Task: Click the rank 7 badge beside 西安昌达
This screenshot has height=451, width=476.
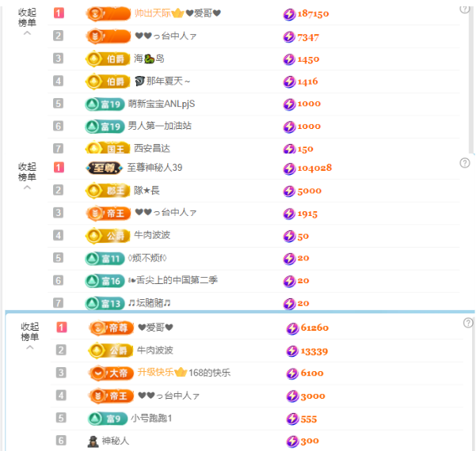Action: coord(59,149)
